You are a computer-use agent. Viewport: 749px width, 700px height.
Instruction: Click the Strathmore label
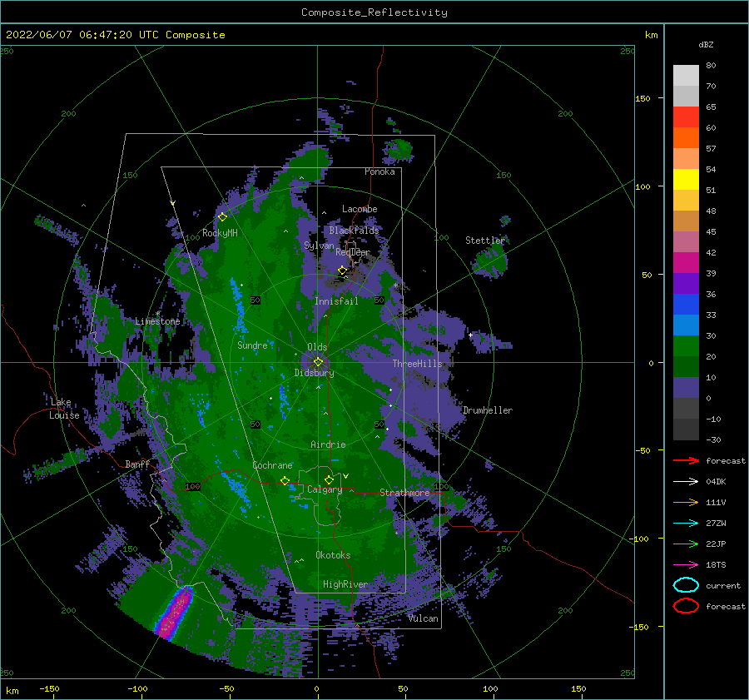pyautogui.click(x=404, y=493)
